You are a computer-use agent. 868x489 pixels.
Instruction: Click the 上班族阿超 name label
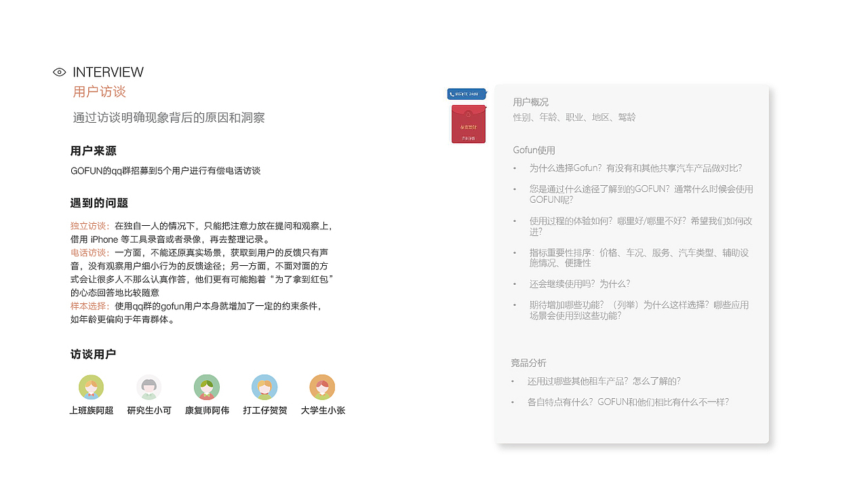coord(92,410)
